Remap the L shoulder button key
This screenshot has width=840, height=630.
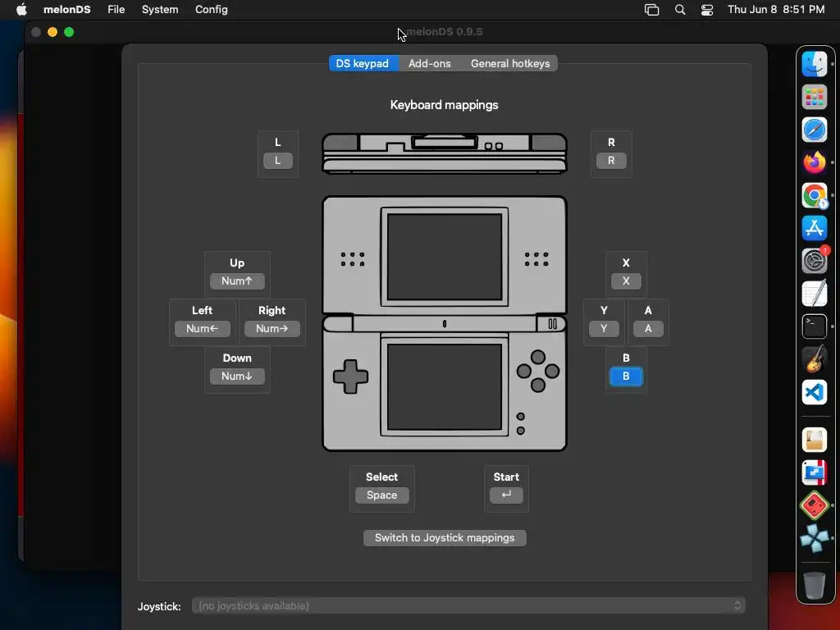pyautogui.click(x=277, y=161)
